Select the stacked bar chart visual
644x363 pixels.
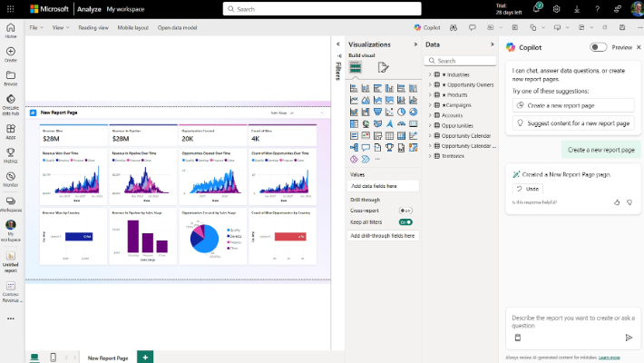tap(354, 88)
